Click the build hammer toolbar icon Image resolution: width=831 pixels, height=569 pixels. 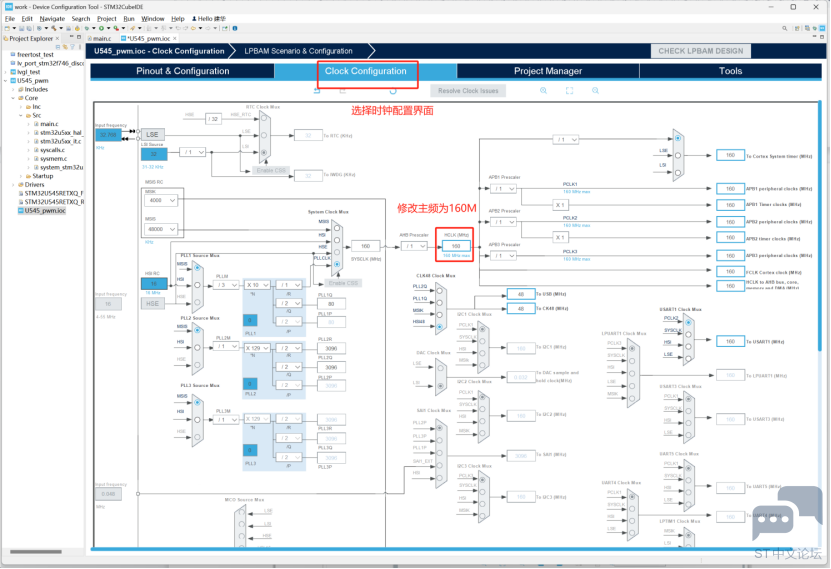coord(54,28)
